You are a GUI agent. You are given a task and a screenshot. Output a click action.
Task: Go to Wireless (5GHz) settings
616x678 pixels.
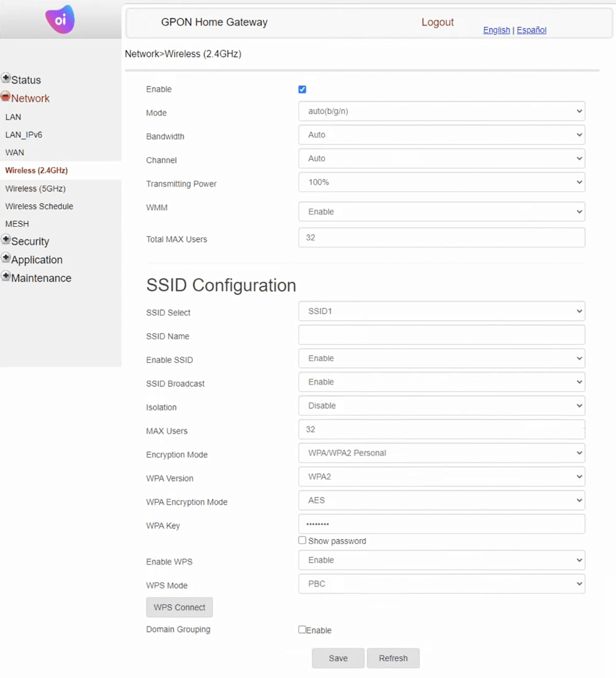tap(35, 189)
